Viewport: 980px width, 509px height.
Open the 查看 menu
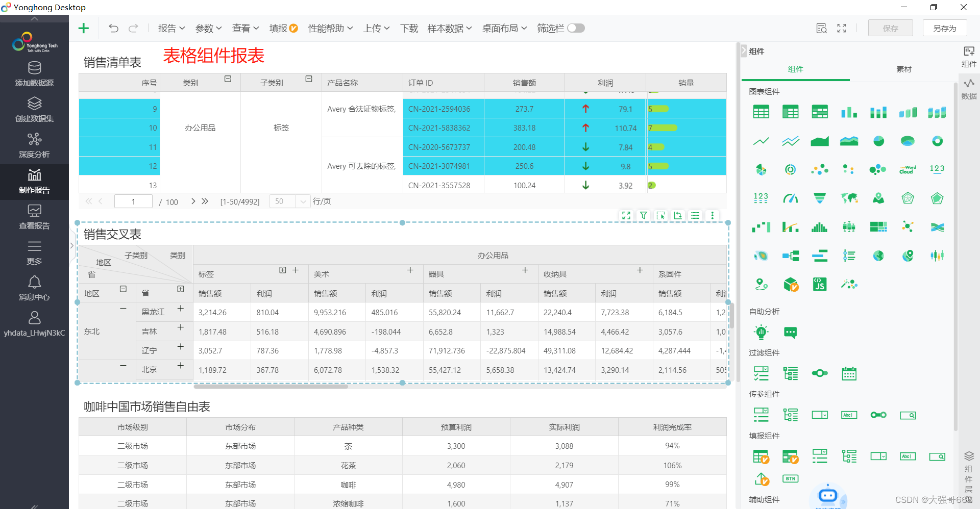coord(246,28)
